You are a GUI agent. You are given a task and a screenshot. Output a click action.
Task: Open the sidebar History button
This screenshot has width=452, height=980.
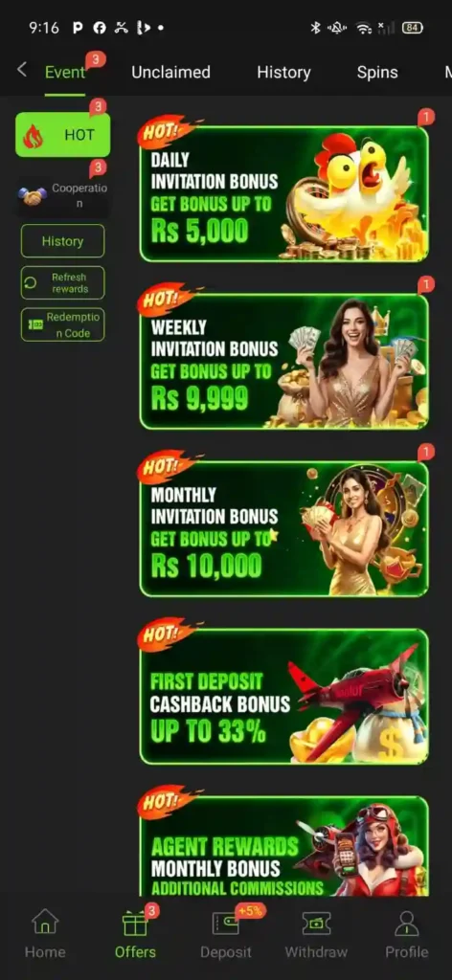[x=62, y=241]
